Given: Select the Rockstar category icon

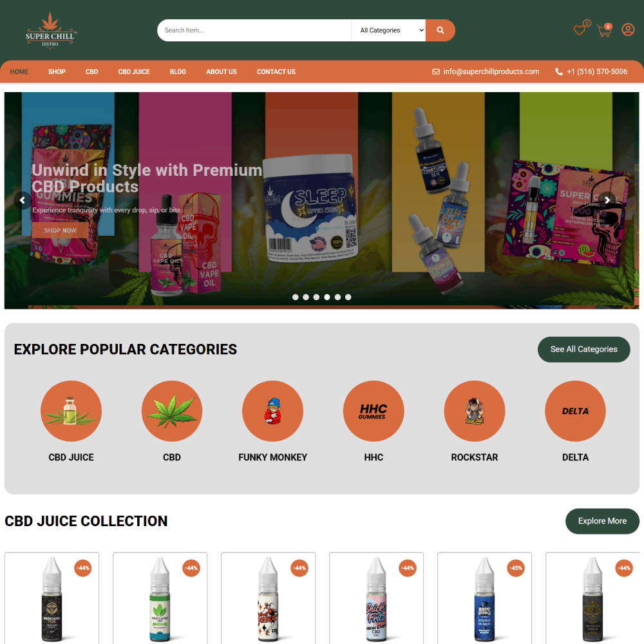Looking at the screenshot, I should point(475,411).
